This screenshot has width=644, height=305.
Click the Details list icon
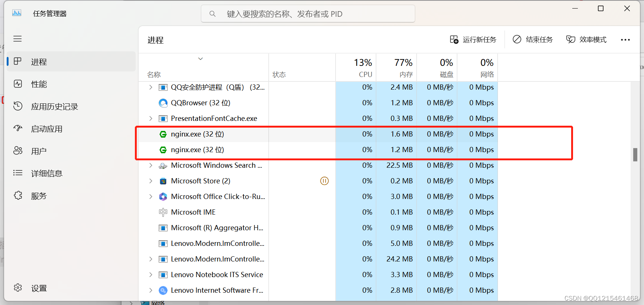click(18, 173)
